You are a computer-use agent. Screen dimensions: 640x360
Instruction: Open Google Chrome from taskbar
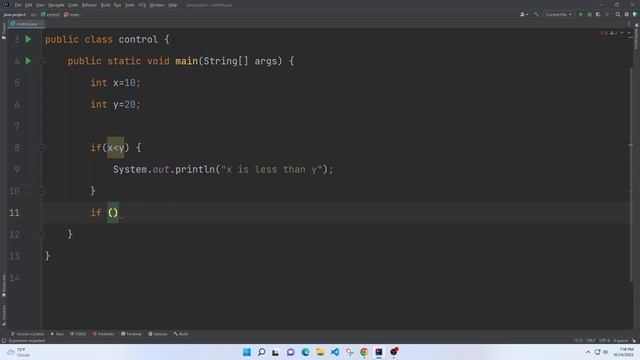364,352
